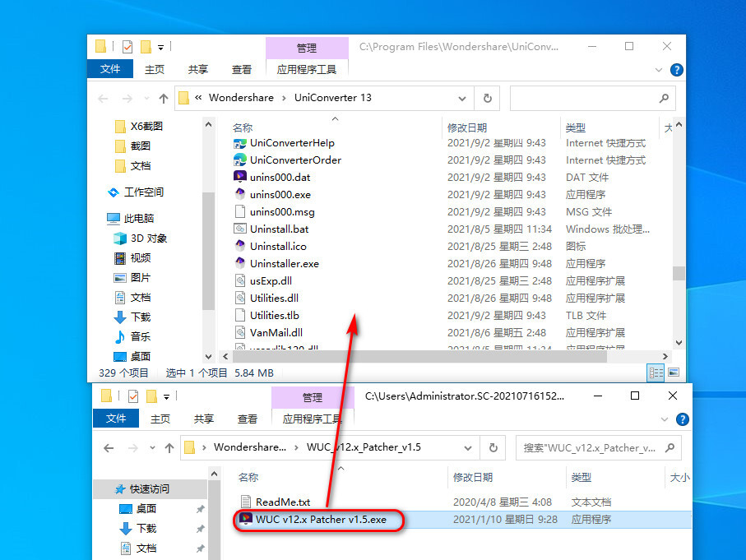Click the search box in Patcher window
This screenshot has width=746, height=560.
click(x=592, y=448)
